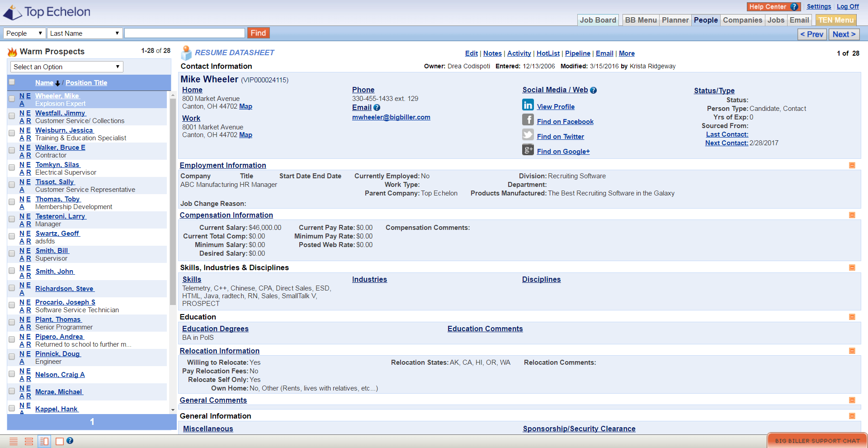
Task: Open the BB Menu tab
Action: click(641, 20)
